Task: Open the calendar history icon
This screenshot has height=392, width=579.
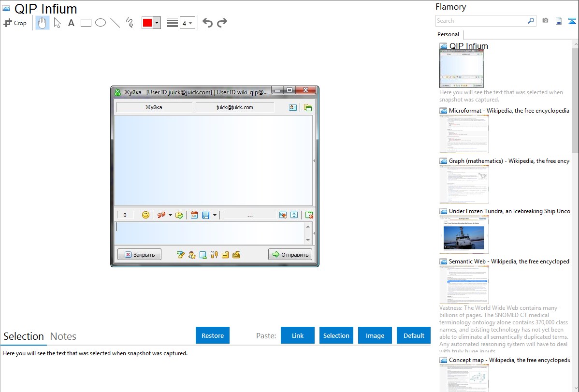Action: pos(194,215)
